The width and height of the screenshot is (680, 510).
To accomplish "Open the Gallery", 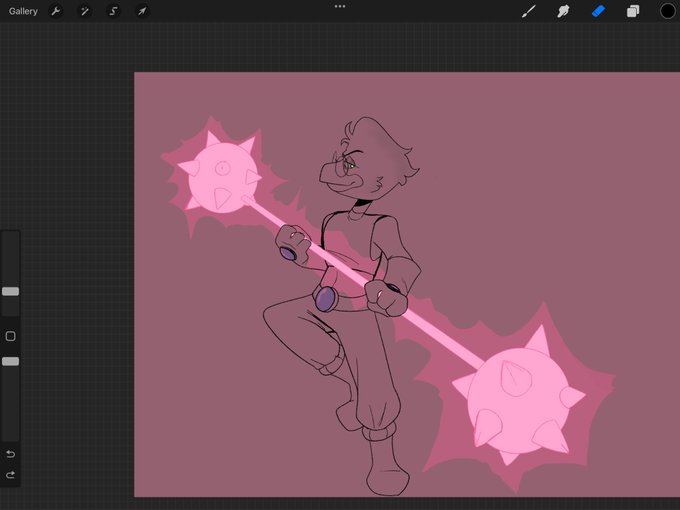I will (23, 11).
